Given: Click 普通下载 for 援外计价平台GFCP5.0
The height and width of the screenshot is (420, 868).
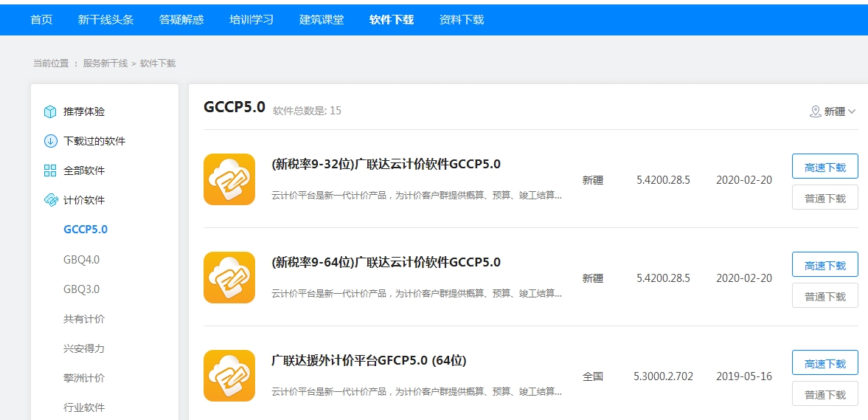Looking at the screenshot, I should coord(824,394).
